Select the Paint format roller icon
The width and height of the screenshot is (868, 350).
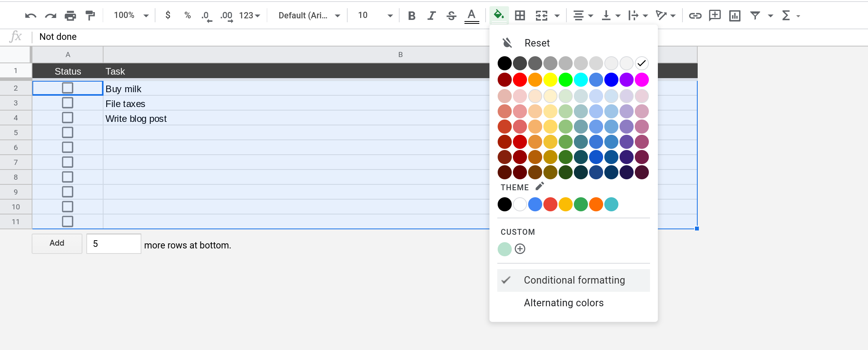(x=90, y=16)
